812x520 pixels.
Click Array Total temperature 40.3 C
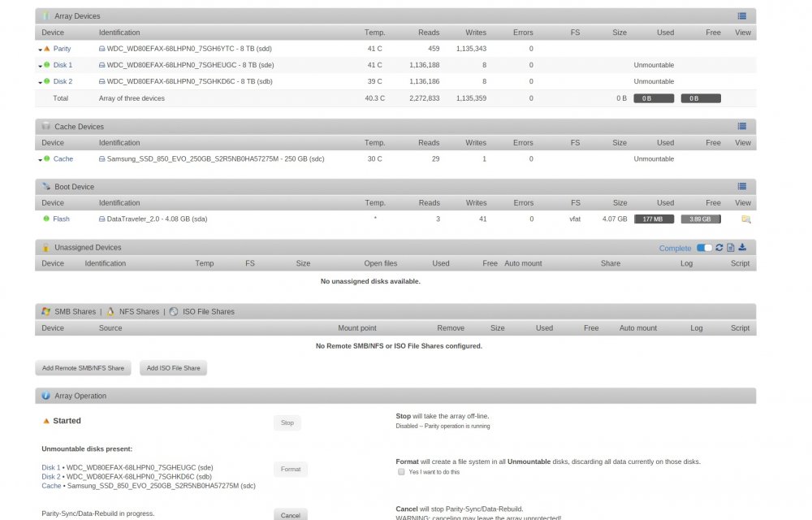[x=374, y=98]
